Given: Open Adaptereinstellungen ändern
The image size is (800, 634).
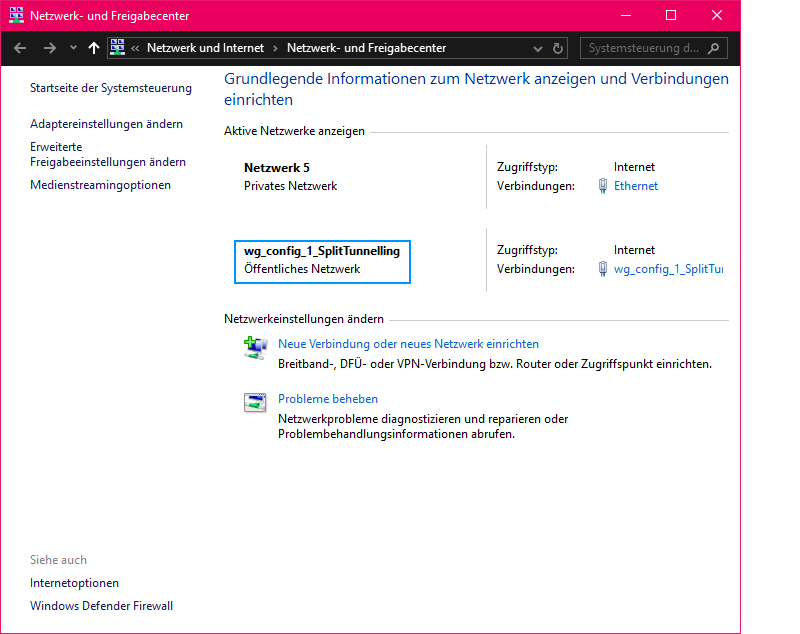Looking at the screenshot, I should [106, 124].
